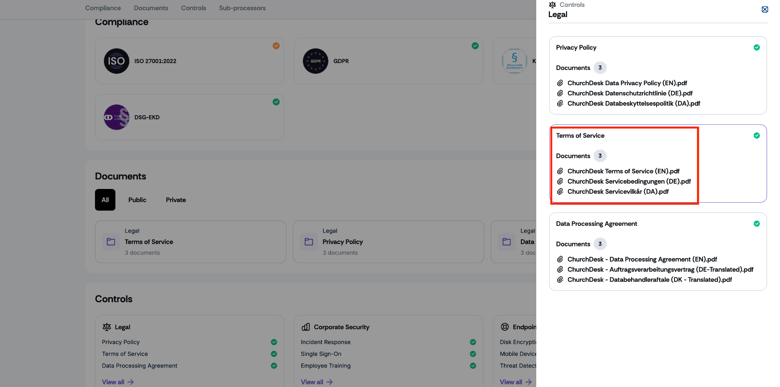This screenshot has width=780, height=387.
Task: Open the Terms of Service document folder card
Action: click(191, 242)
